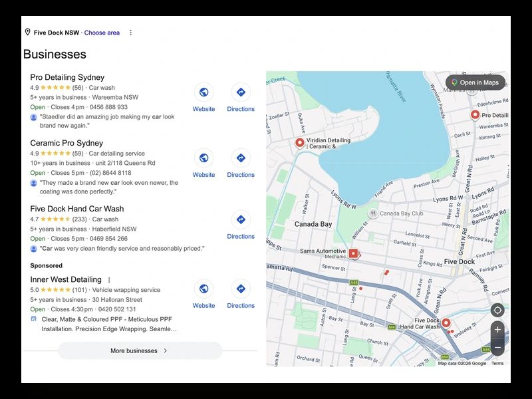
Task: Open Ceramic Pro Sydney listing title
Action: click(x=66, y=143)
